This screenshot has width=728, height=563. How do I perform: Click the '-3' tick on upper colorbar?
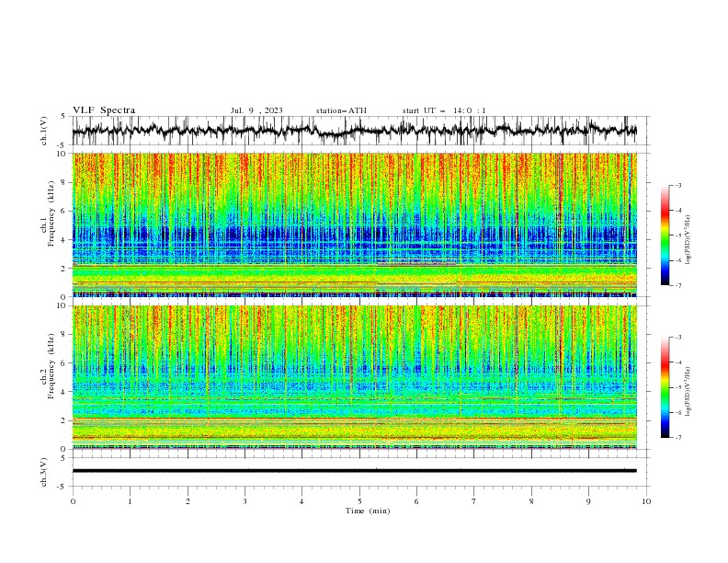(677, 185)
